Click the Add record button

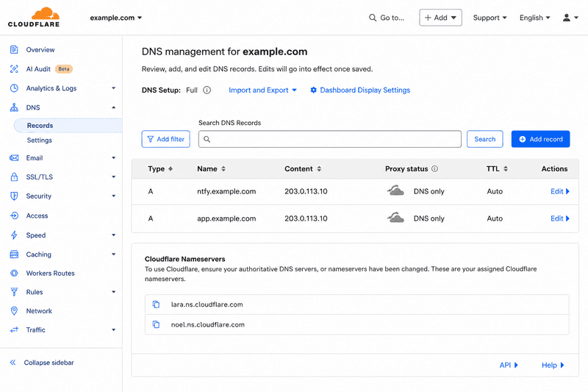(x=540, y=139)
